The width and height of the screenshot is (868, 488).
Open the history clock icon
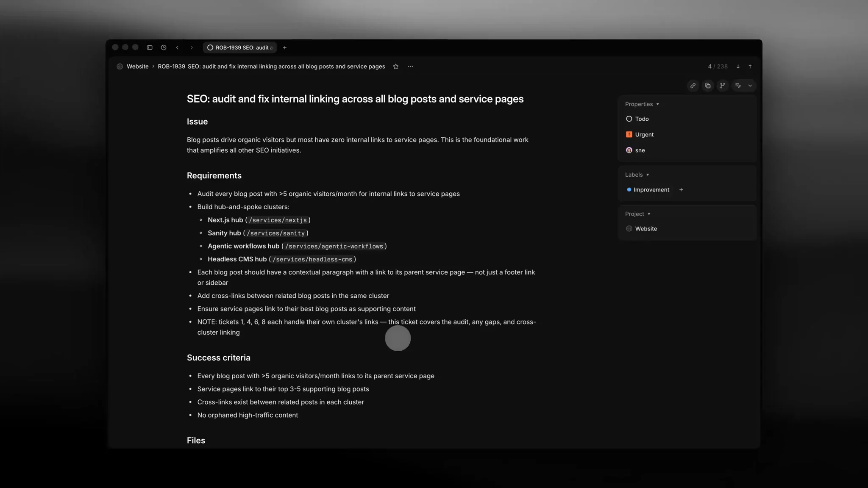(164, 47)
